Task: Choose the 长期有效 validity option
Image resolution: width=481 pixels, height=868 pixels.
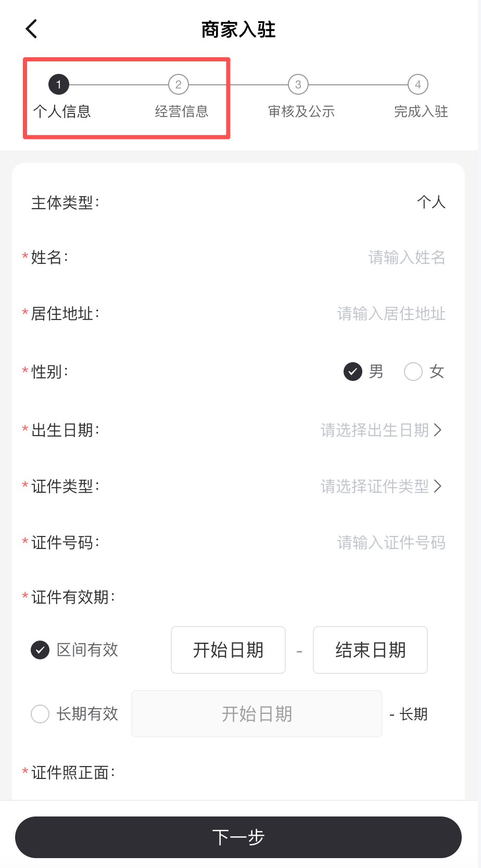Action: (40, 714)
